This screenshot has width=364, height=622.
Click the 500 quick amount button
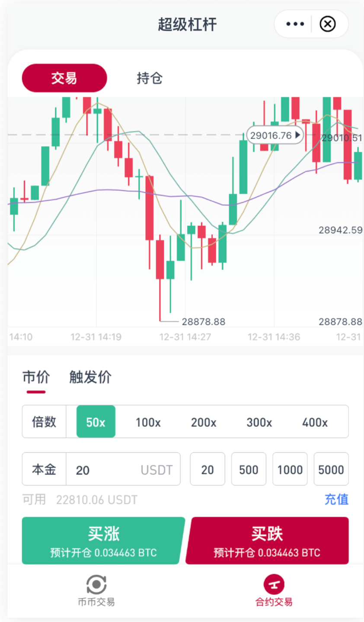(x=249, y=469)
